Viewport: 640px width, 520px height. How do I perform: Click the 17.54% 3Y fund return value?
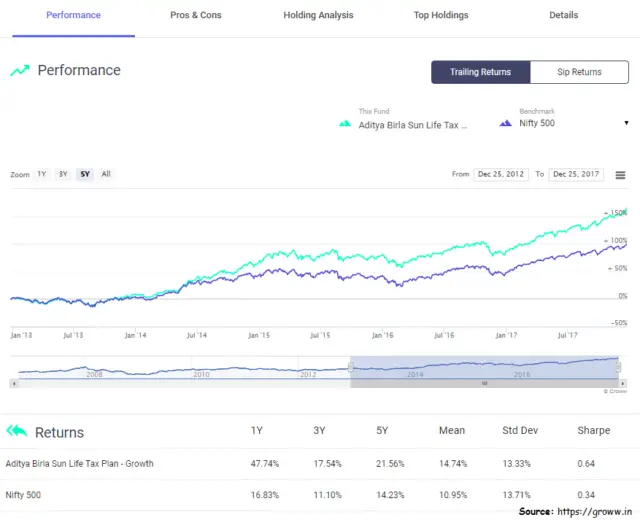click(x=327, y=464)
